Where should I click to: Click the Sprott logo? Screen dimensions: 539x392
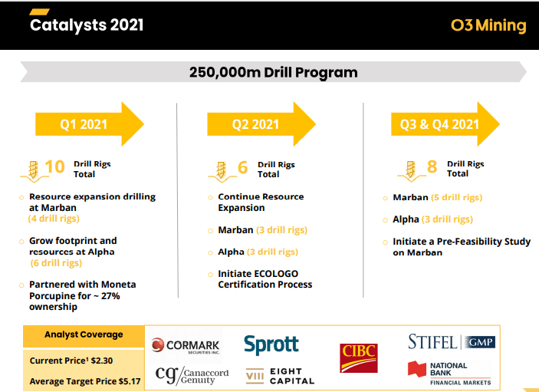[271, 345]
